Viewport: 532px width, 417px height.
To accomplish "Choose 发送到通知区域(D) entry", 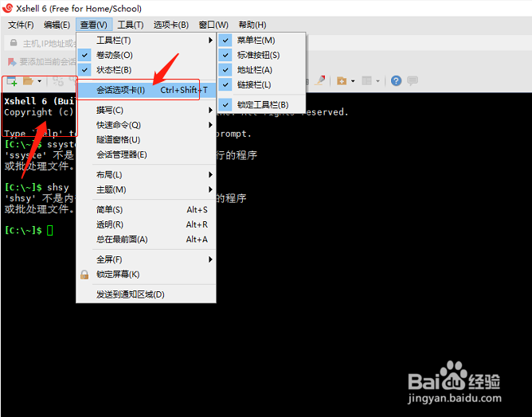I will coord(147,294).
